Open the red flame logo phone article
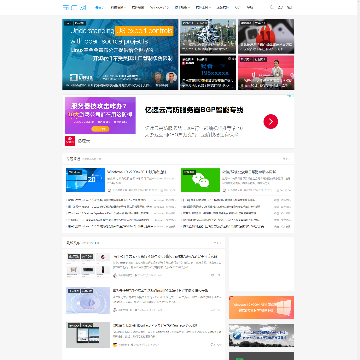 pos(266,36)
